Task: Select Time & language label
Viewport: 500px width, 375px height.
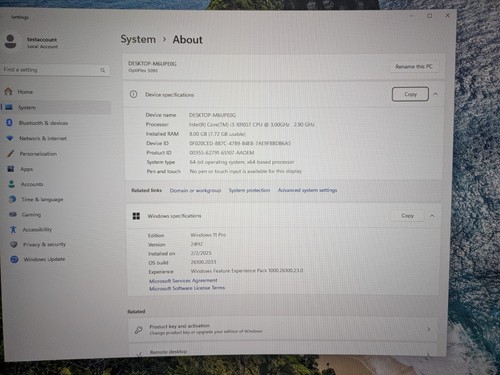Action: tap(42, 199)
